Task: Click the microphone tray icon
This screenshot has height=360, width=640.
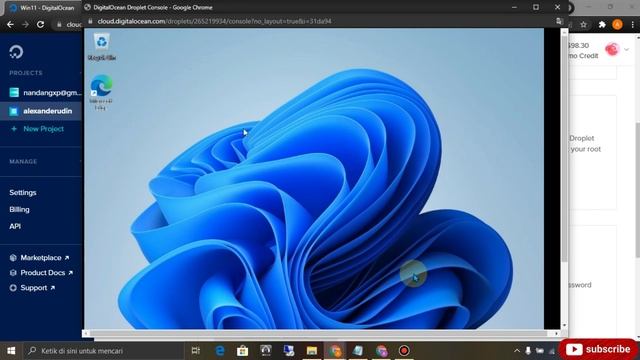Action: (528, 351)
